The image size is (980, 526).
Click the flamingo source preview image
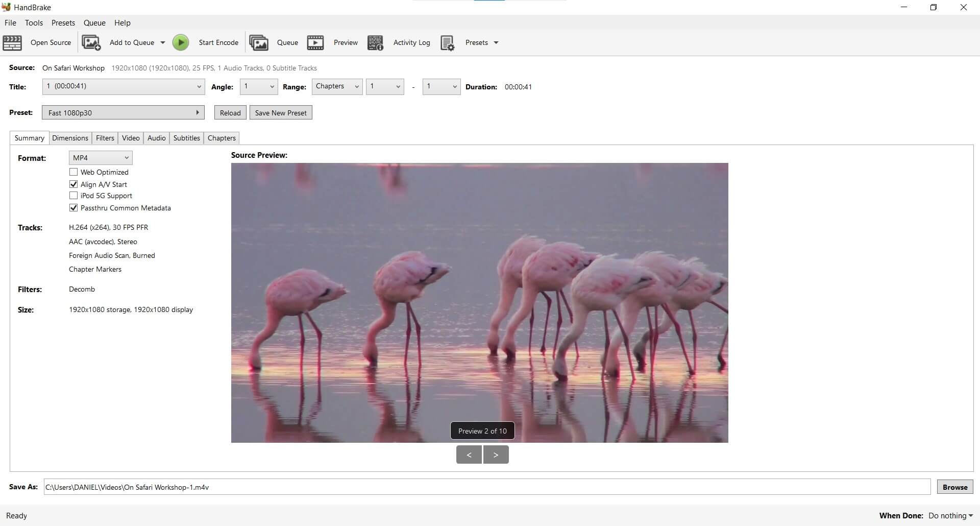click(x=480, y=302)
